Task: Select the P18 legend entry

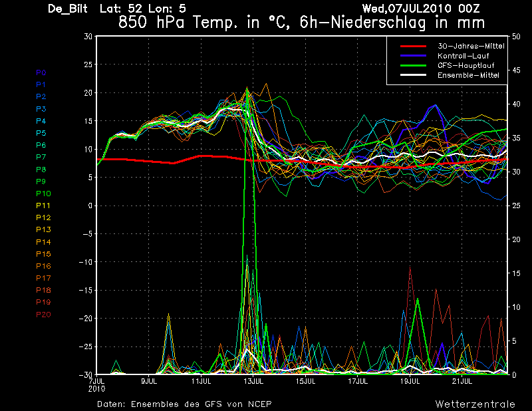Action: [x=43, y=290]
